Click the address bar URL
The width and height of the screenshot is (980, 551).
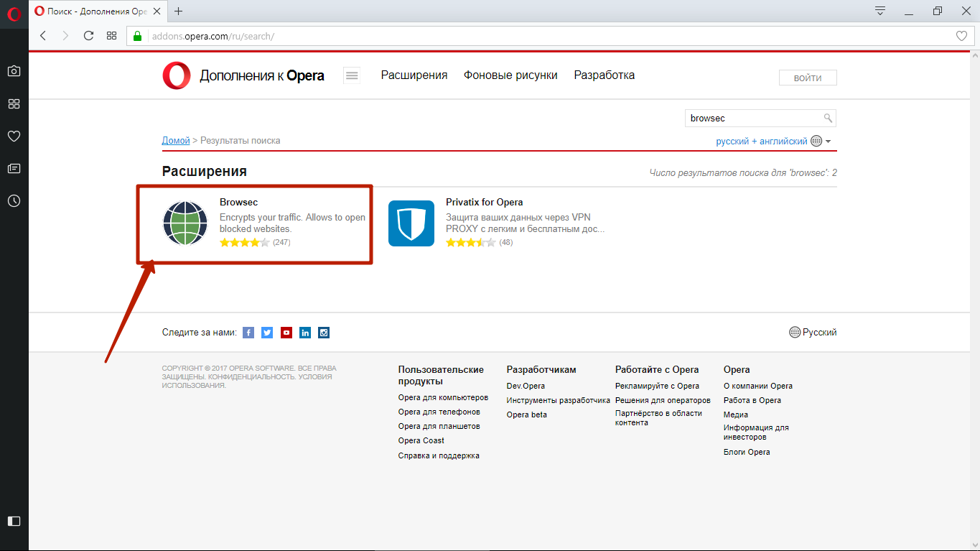213,36
